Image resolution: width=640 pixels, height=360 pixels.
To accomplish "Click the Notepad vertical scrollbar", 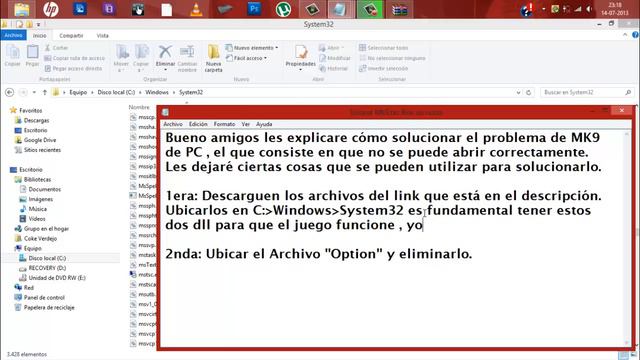I will coord(628,239).
